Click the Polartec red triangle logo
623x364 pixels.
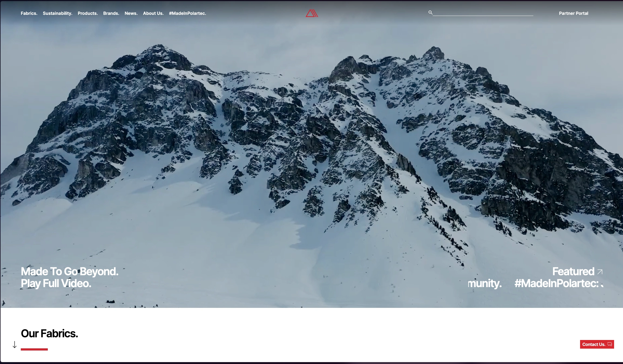(312, 13)
